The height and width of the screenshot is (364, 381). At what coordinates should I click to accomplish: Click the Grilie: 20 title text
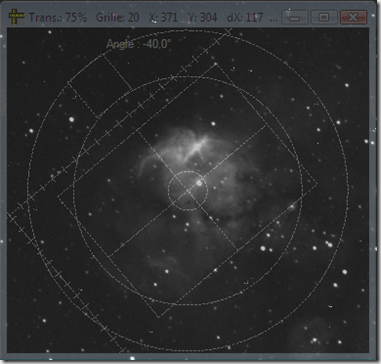pyautogui.click(x=118, y=17)
